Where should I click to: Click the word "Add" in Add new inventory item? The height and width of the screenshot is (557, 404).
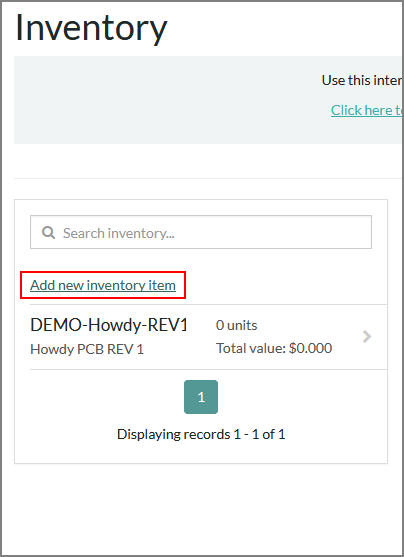pos(42,285)
